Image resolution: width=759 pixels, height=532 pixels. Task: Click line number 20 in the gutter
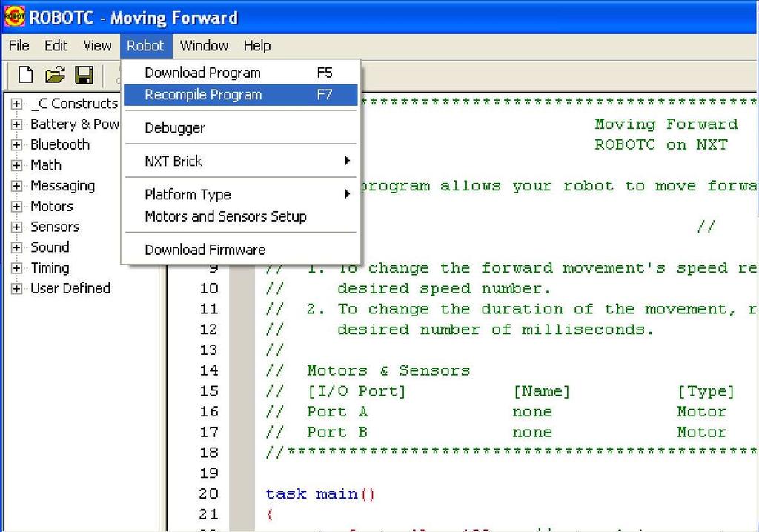[209, 493]
